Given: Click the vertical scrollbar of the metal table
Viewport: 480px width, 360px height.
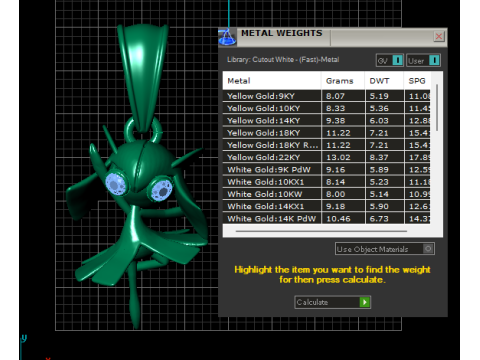Looking at the screenshot, I should (x=437, y=107).
